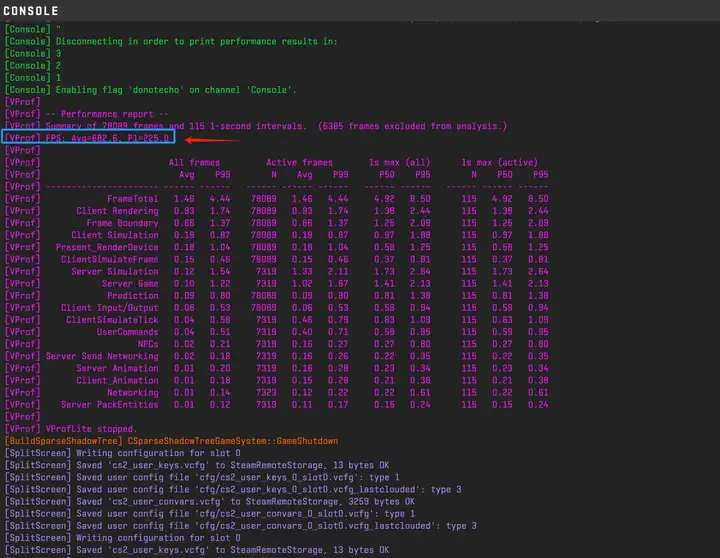Screen dimensions: 720x558
Task: Click the '1s max (active)' column header
Action: 500,163
